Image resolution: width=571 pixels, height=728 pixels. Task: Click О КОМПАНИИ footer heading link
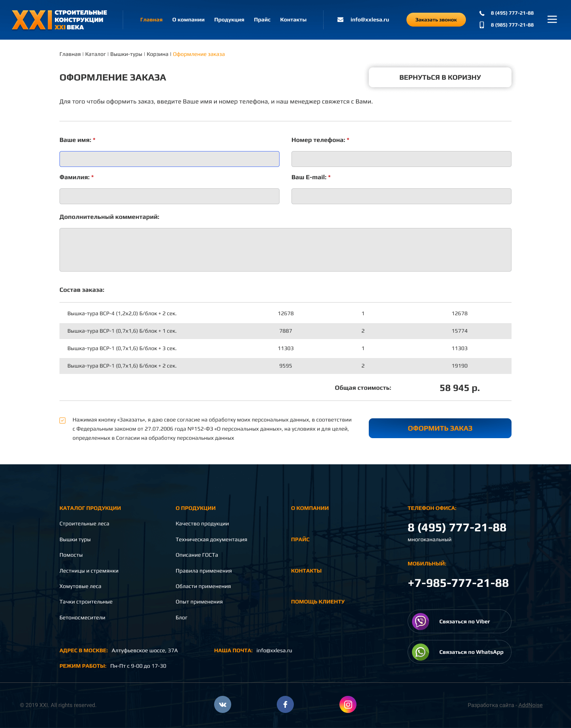(x=310, y=508)
